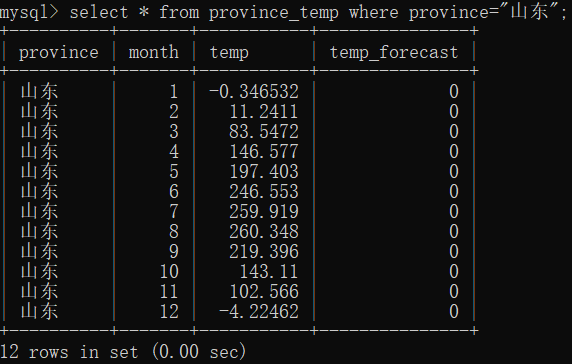The image size is (572, 364).
Task: Click forecast 0 in month 12 row
Action: coord(454,312)
